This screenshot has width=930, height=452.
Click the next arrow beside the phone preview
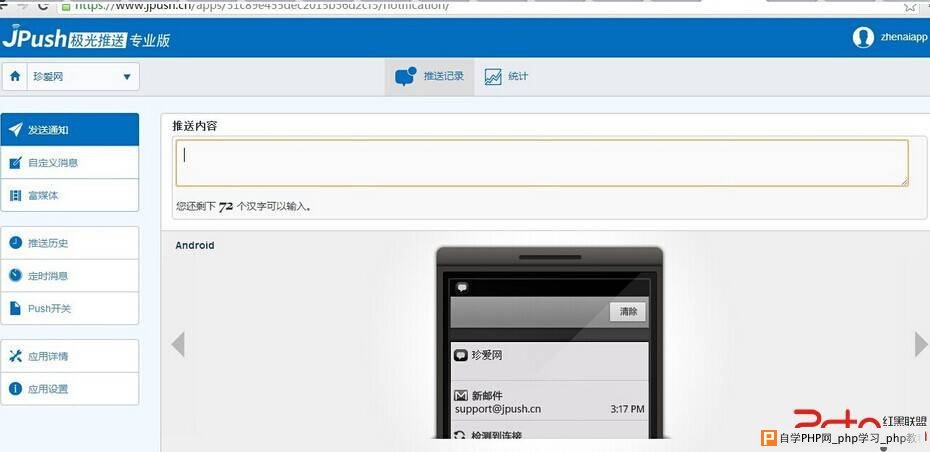(x=921, y=345)
